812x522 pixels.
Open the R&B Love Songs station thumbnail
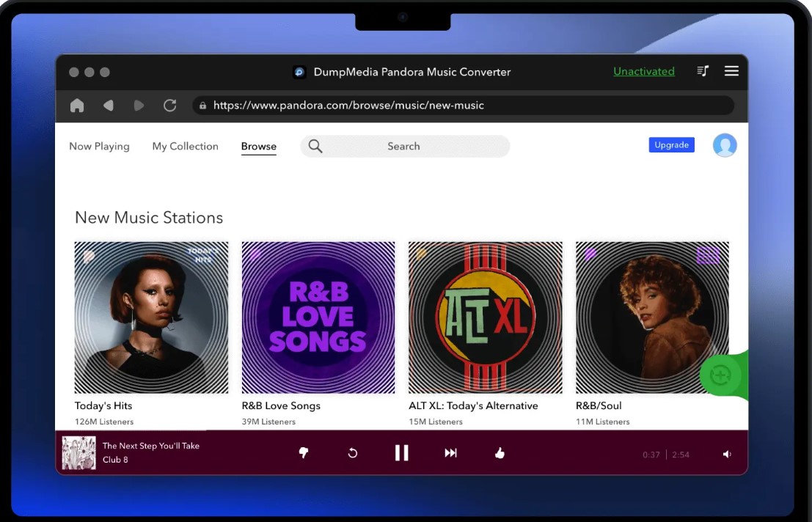coord(318,317)
